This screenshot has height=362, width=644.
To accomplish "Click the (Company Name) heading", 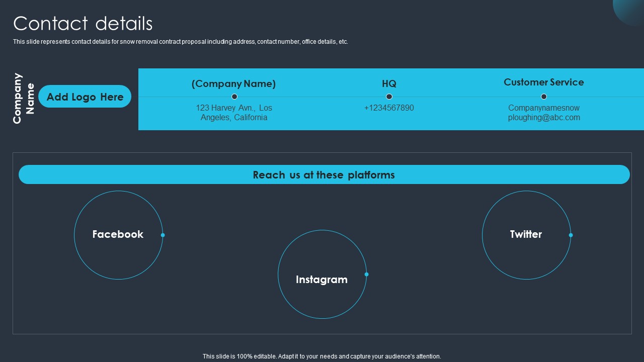I will (233, 84).
